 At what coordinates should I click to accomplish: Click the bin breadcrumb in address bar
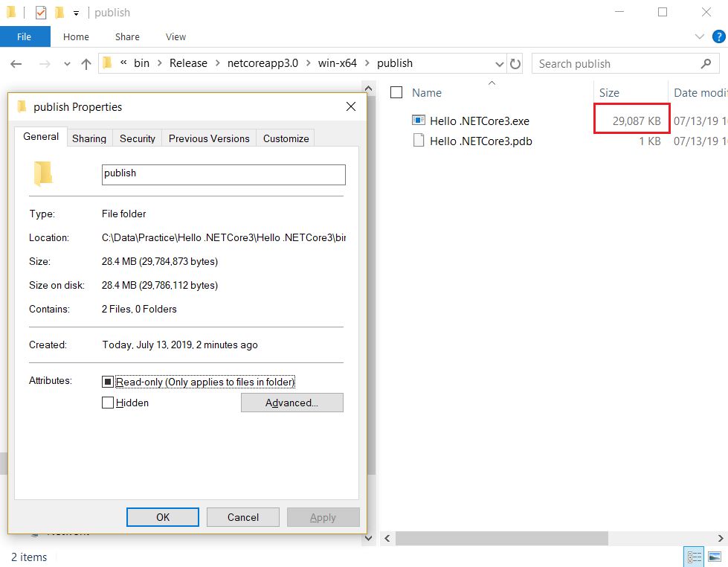coord(141,63)
